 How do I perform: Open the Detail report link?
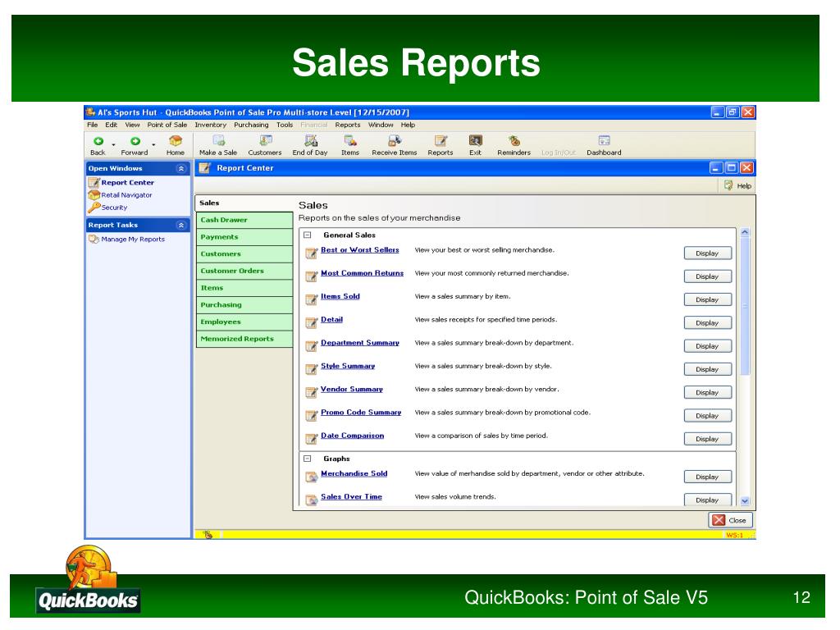tap(331, 319)
